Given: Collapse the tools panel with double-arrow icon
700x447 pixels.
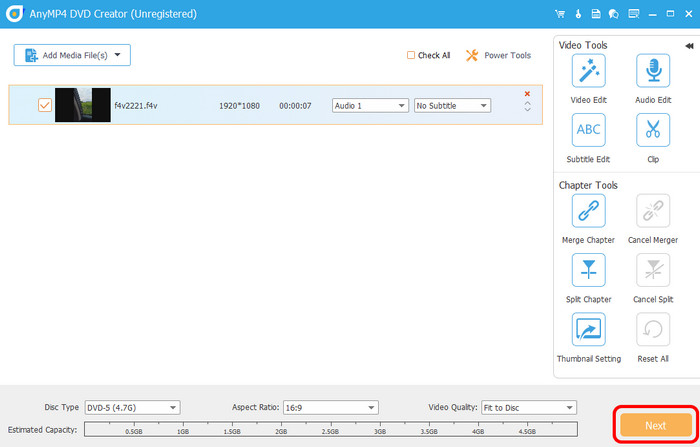Looking at the screenshot, I should (x=689, y=46).
